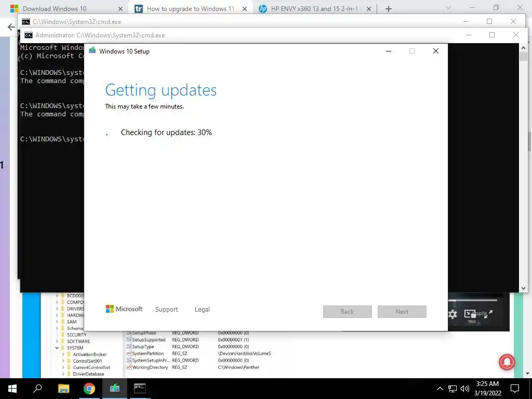Viewport: 532px width, 399px height.
Task: Expand the DriverDatabase subkey
Action: coord(63,374)
